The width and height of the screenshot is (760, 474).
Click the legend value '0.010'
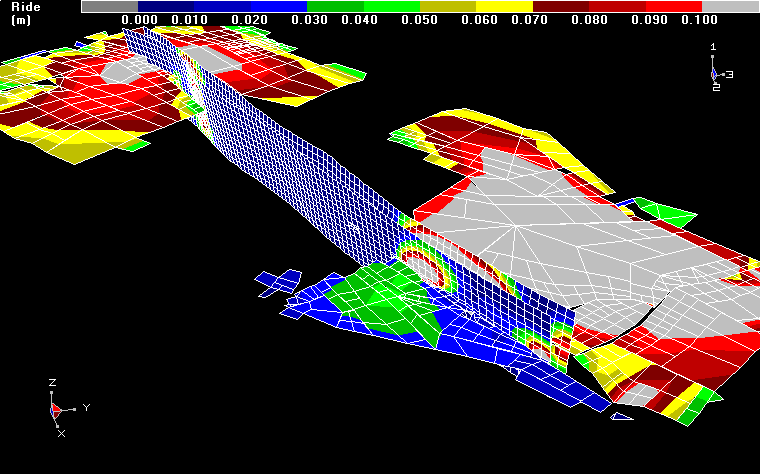[190, 20]
